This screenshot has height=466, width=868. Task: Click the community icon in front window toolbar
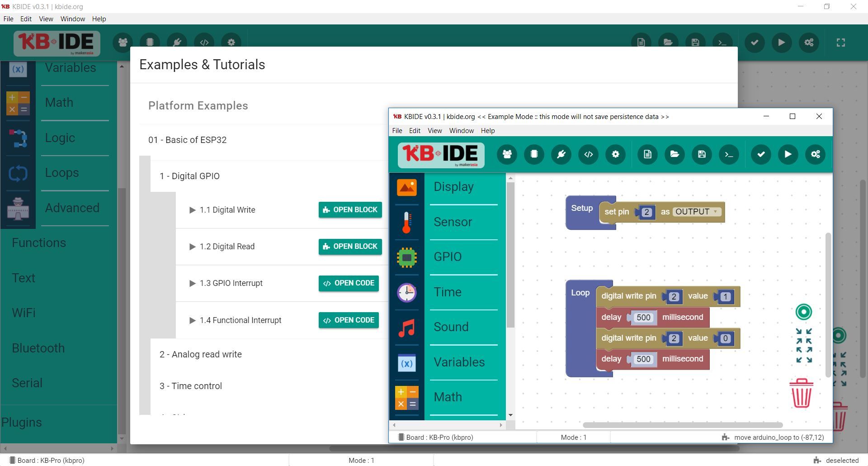507,154
